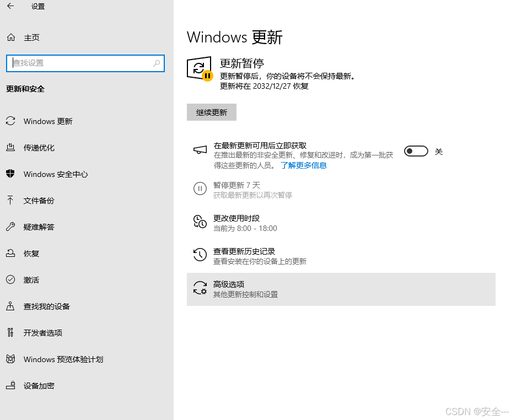This screenshot has width=511, height=420.
Task: Select the Windows 安全中心 shield icon
Action: [10, 174]
